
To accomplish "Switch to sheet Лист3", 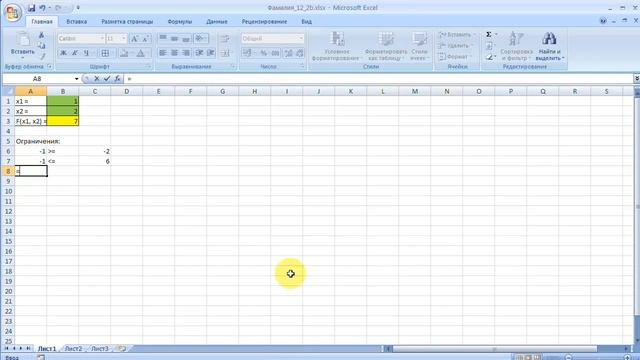I will pyautogui.click(x=100, y=349).
